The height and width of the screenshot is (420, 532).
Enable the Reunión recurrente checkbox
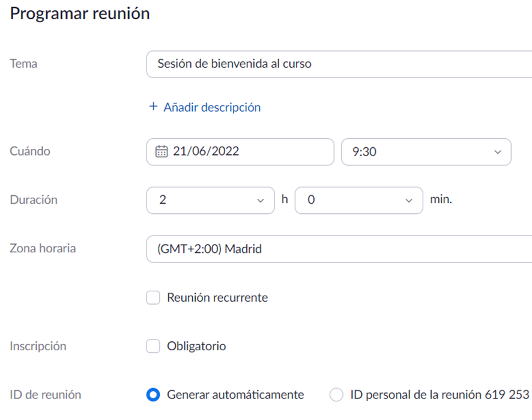tap(153, 297)
